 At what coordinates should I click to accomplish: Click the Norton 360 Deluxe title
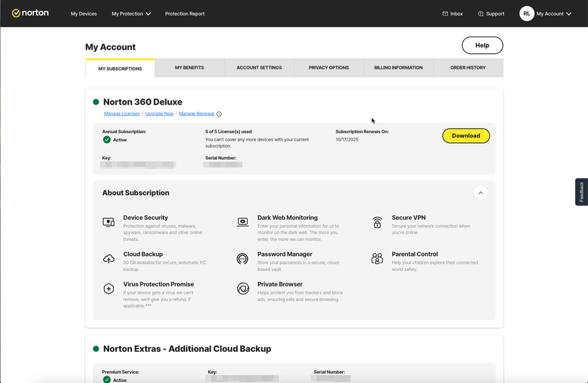(x=142, y=102)
